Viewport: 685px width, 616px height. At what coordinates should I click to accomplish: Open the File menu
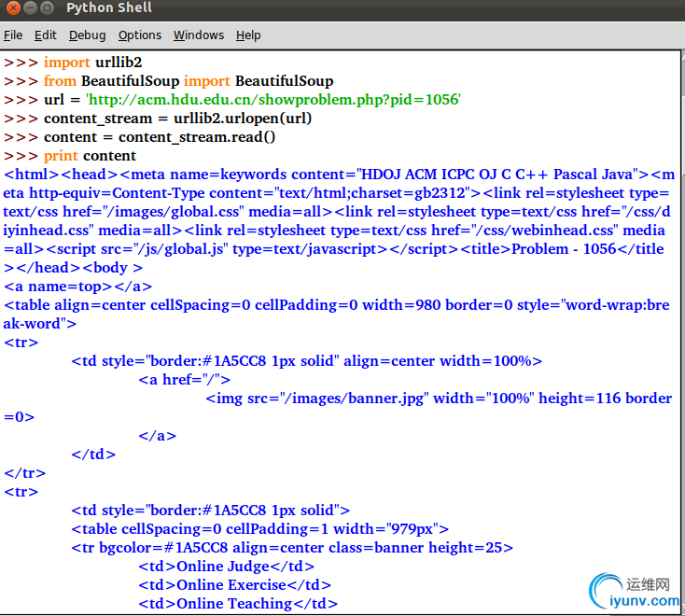point(13,35)
